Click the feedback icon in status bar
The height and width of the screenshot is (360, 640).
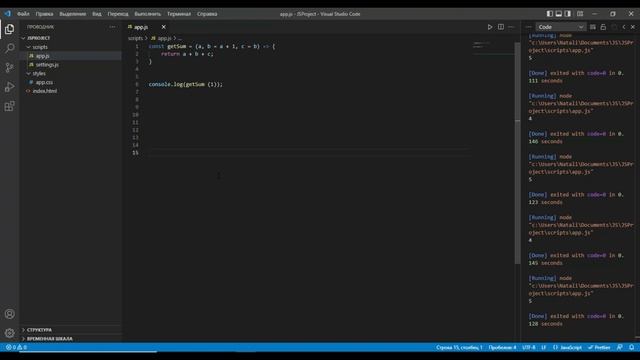620,347
